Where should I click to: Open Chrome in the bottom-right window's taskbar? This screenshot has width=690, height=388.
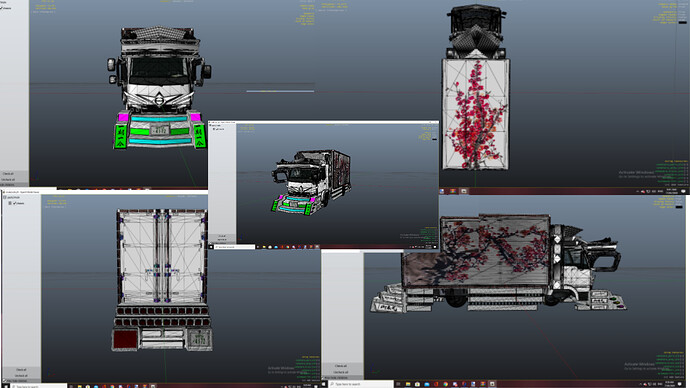click(445, 384)
